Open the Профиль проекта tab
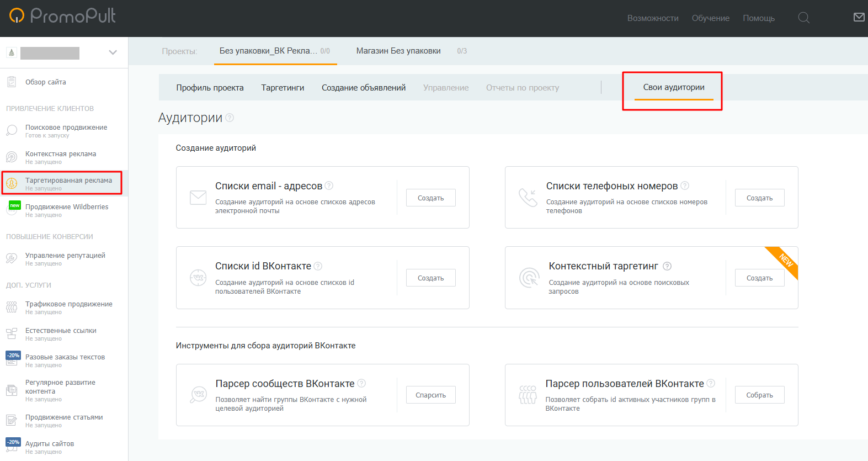Viewport: 868px width, 461px height. click(210, 88)
